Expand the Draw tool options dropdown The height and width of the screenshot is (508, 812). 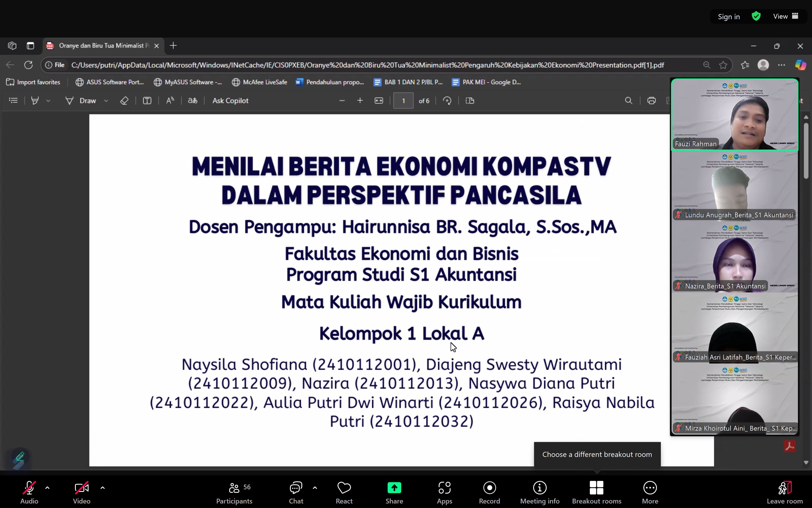[106, 100]
